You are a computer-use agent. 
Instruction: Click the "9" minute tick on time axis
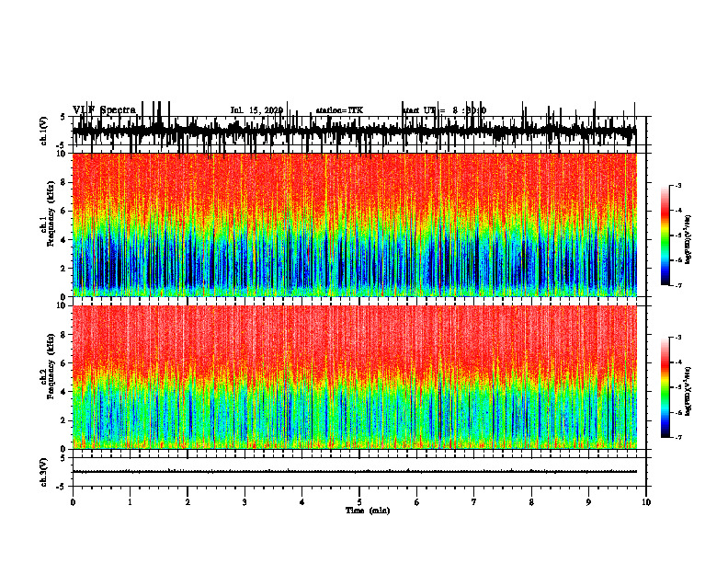(x=588, y=502)
